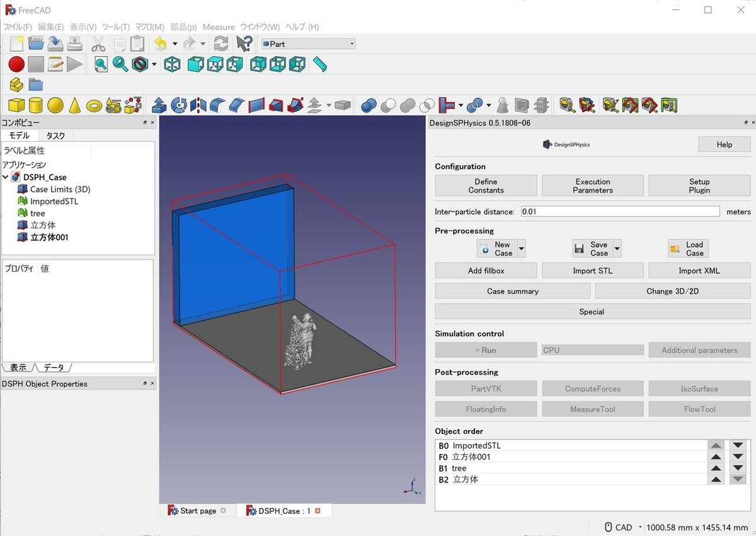Create a new document with the blank page icon
Screen dimensions: 756x536
(x=16, y=44)
